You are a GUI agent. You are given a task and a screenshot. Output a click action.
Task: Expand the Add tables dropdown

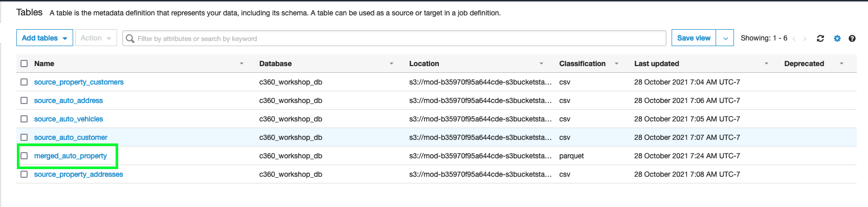44,38
